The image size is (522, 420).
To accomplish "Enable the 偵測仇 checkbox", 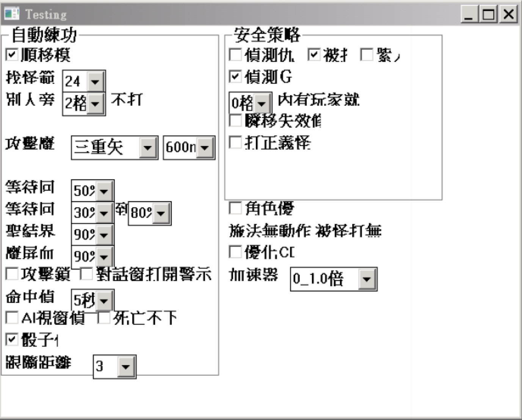I will click(x=235, y=55).
